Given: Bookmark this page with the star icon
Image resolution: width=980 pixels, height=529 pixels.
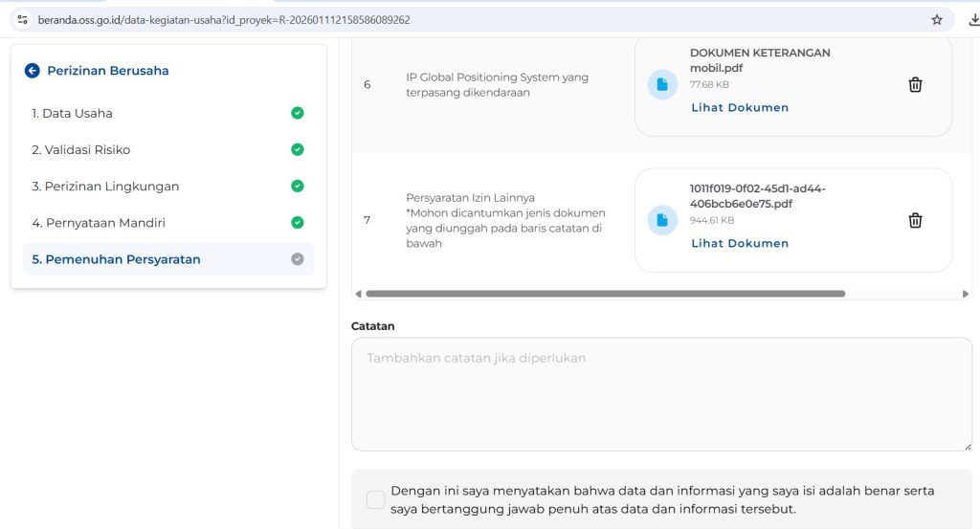Looking at the screenshot, I should (x=937, y=19).
